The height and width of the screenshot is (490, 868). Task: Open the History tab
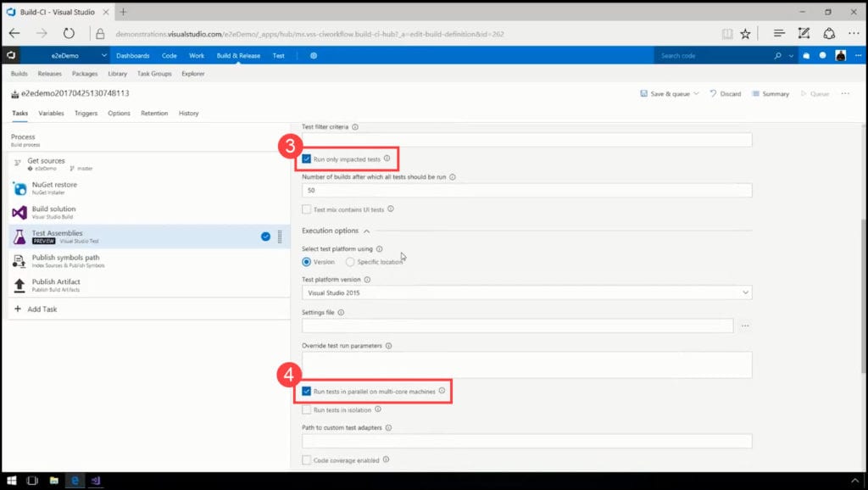(x=188, y=113)
